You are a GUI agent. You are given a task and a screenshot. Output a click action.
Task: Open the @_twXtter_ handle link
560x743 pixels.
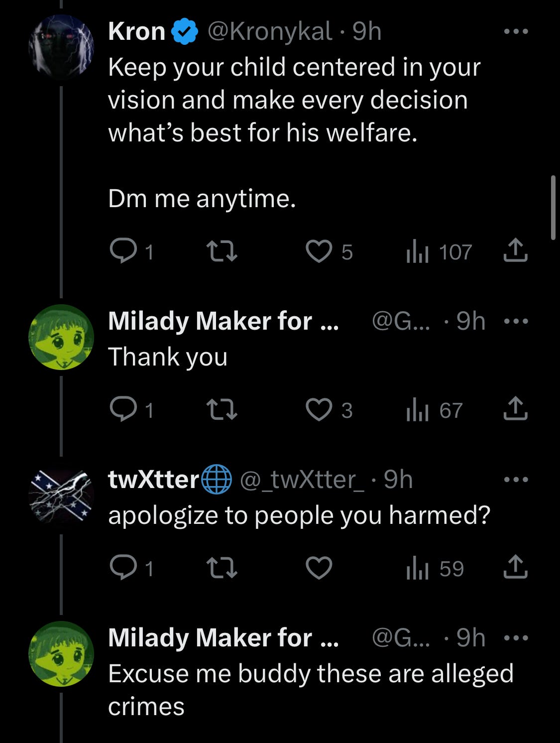tap(302, 480)
